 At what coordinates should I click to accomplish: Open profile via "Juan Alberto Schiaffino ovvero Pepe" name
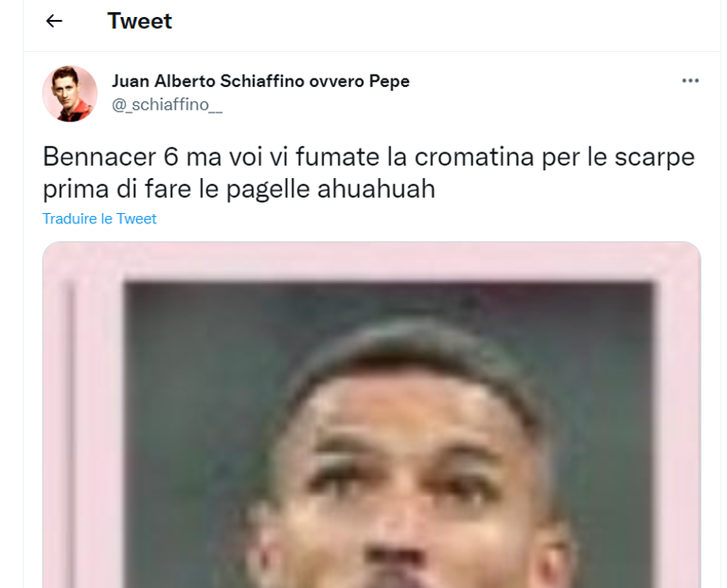pos(260,81)
